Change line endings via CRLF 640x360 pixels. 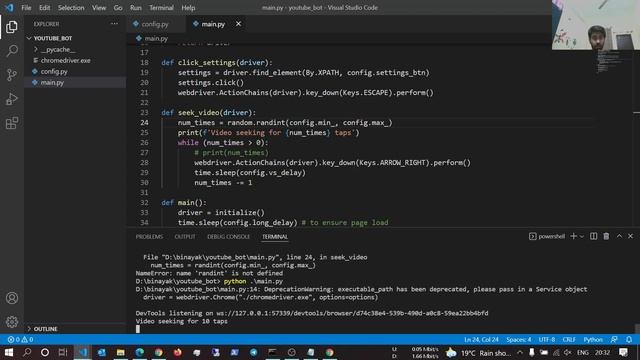[x=569, y=340]
